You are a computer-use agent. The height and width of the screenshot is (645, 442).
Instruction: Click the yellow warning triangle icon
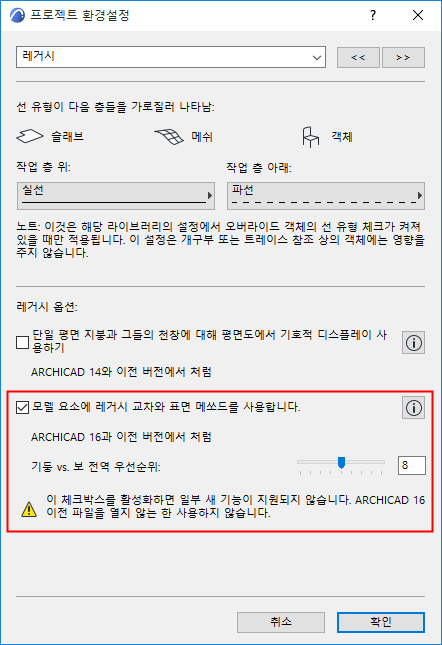[x=29, y=509]
